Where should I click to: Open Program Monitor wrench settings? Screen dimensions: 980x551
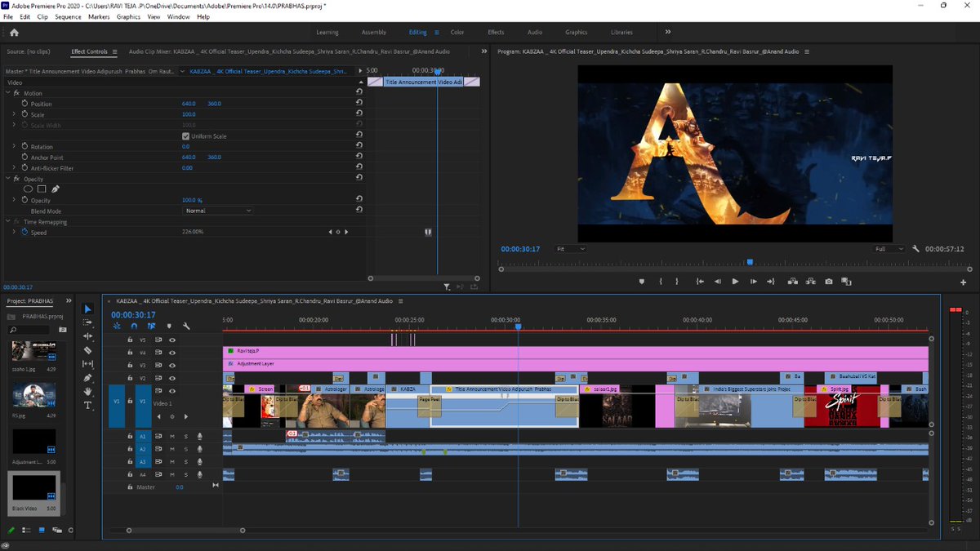pos(916,249)
